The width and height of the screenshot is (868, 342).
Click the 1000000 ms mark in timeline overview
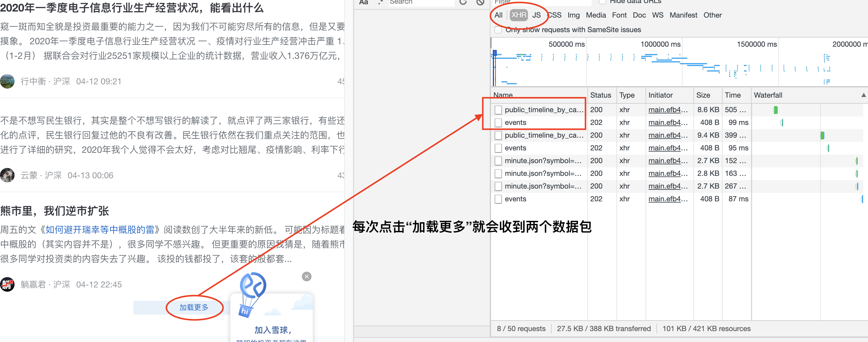(x=660, y=44)
